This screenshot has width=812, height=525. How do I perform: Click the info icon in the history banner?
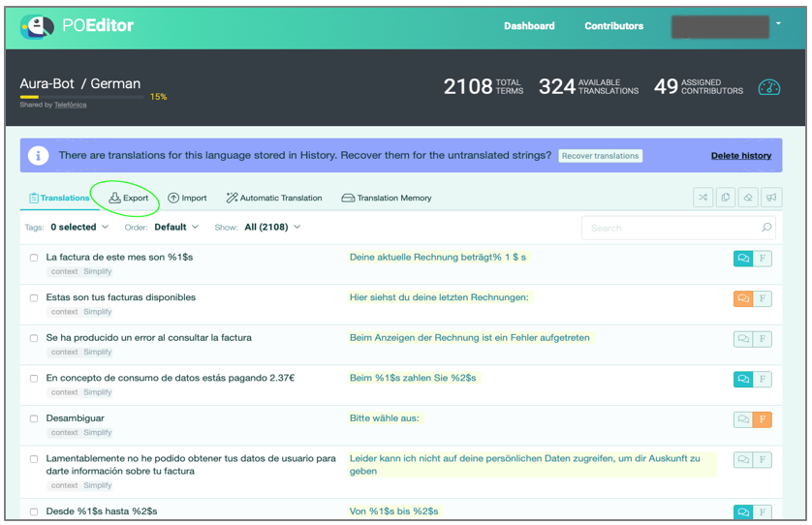tap(39, 155)
